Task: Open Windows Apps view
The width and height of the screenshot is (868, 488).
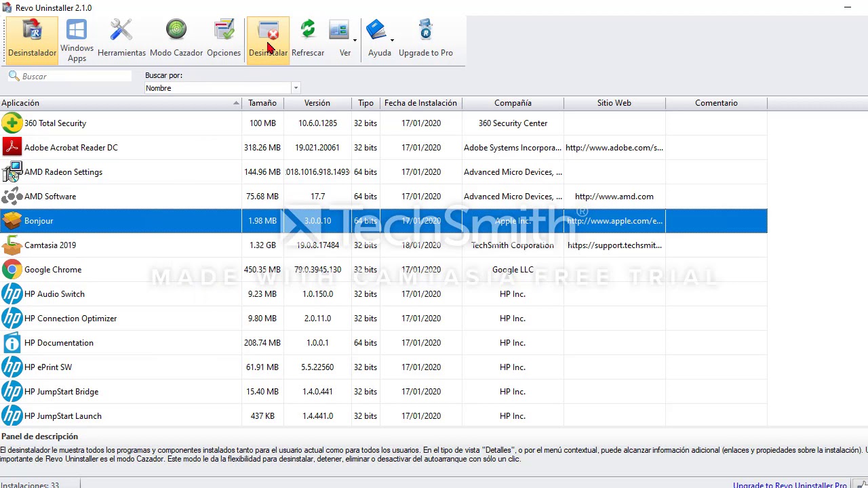Action: (77, 40)
